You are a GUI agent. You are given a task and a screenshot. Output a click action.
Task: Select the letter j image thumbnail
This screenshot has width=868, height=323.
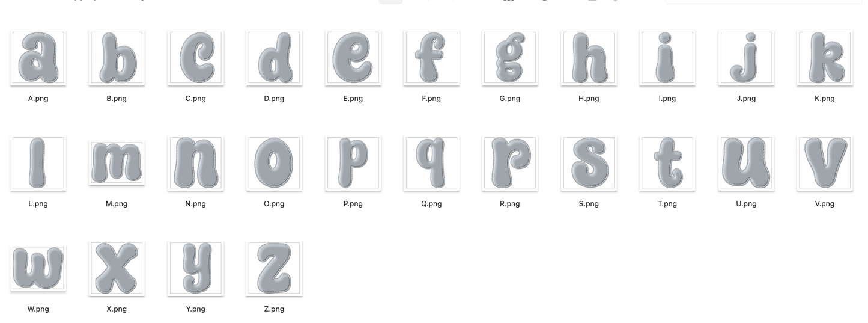click(746, 58)
